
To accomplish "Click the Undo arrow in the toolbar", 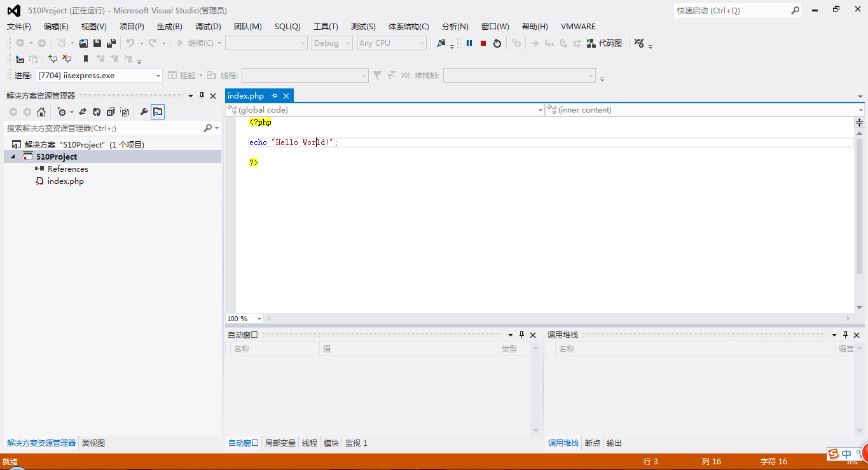I will (x=130, y=43).
